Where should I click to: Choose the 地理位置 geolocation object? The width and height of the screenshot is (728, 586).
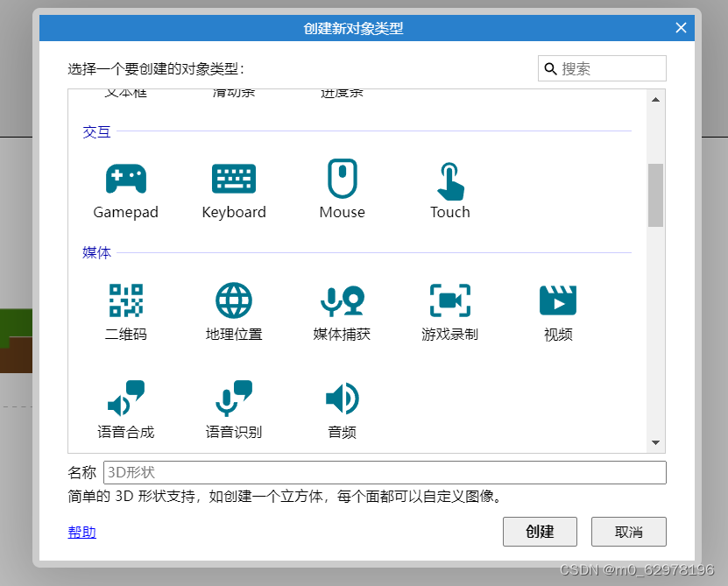click(x=233, y=309)
